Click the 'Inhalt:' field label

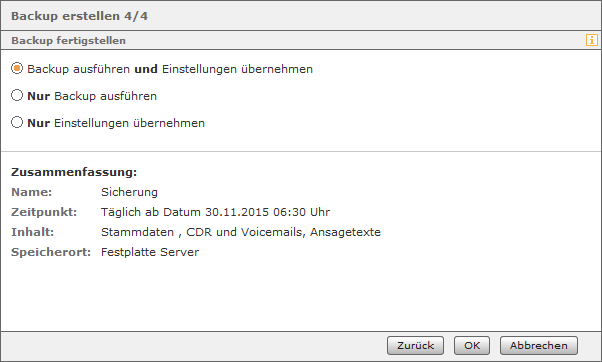(x=33, y=232)
